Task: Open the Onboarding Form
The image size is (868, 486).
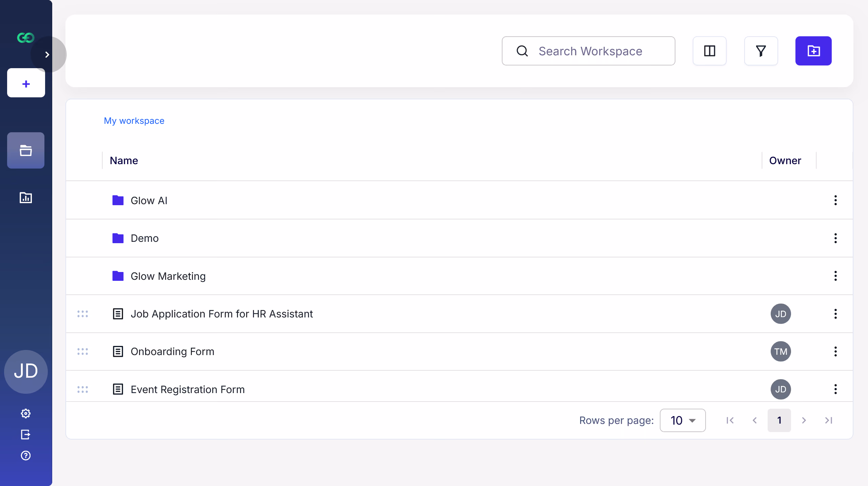Action: (x=172, y=351)
